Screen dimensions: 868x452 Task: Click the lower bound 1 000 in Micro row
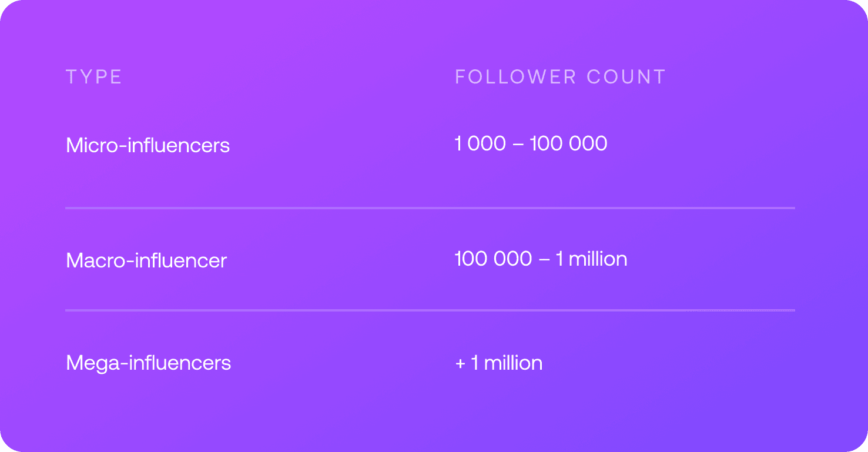480,143
